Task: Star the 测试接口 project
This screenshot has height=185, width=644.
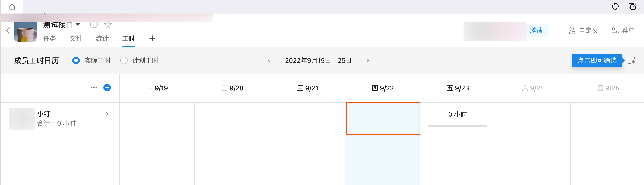Action: click(108, 25)
